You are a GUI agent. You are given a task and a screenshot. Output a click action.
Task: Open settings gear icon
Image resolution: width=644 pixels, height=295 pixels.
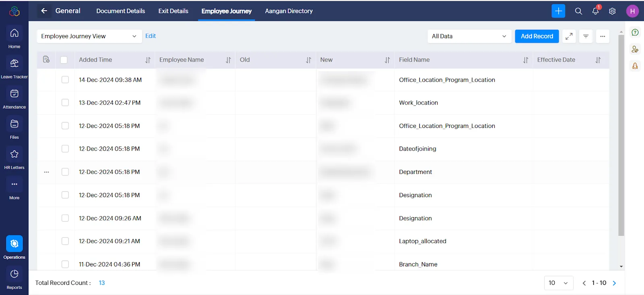(612, 11)
